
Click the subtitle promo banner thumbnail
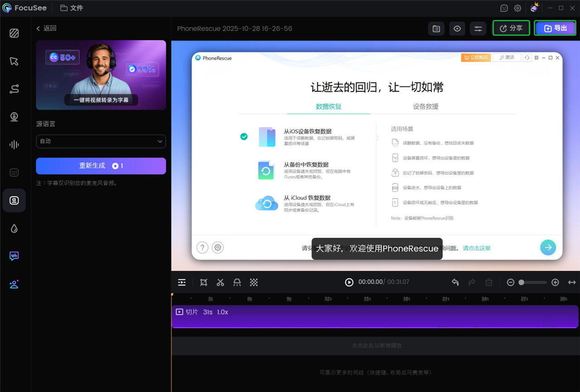[101, 75]
